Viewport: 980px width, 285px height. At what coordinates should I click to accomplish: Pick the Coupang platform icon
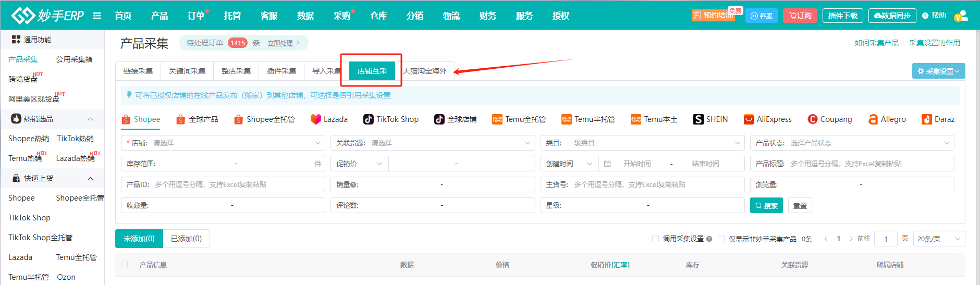click(812, 119)
